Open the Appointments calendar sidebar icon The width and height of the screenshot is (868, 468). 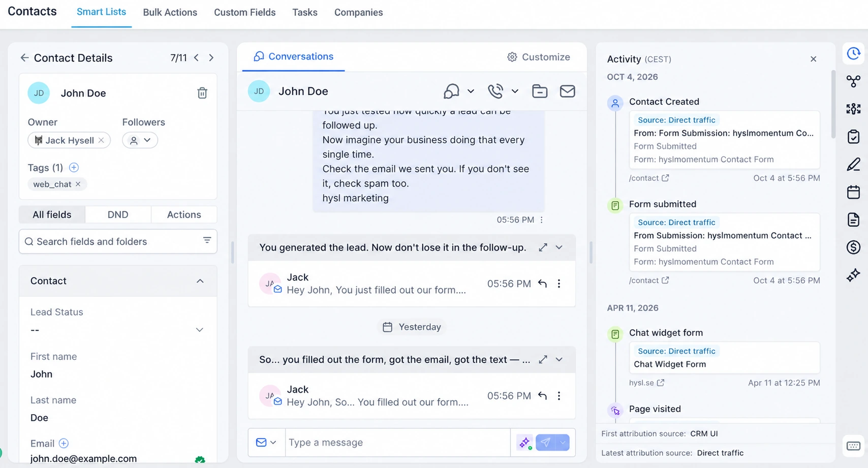click(854, 192)
